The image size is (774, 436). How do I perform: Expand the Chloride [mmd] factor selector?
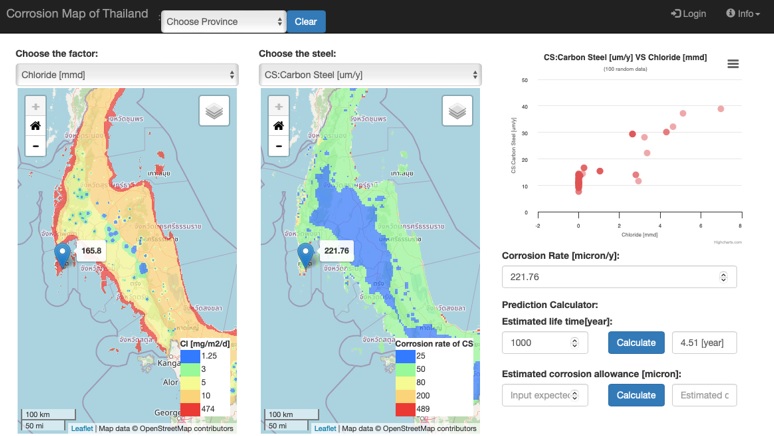[127, 75]
